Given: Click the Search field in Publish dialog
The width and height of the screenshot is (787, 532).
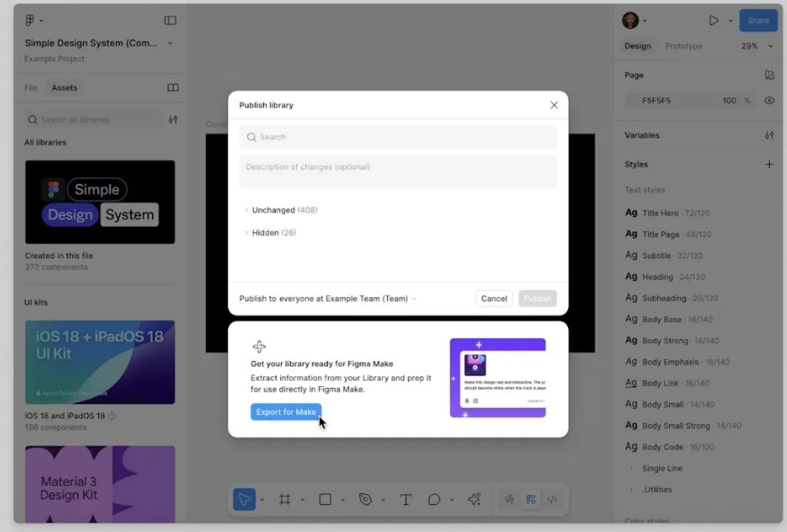Looking at the screenshot, I should pyautogui.click(x=398, y=137).
